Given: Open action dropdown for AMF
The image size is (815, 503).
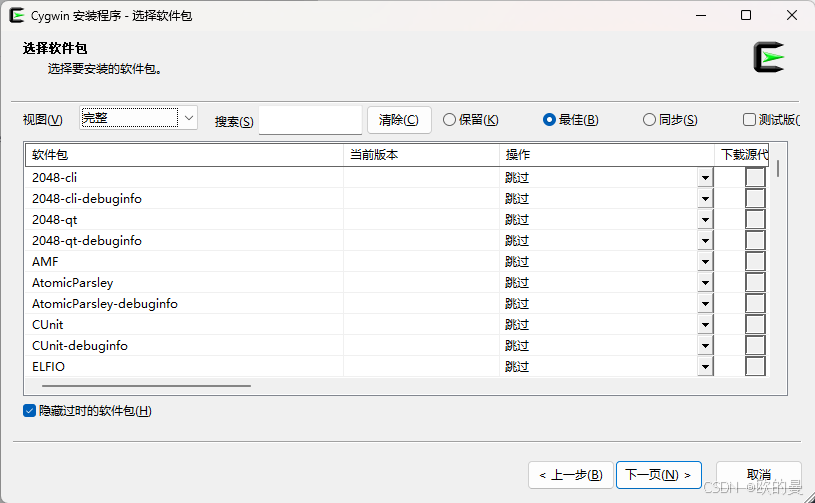Looking at the screenshot, I should pyautogui.click(x=705, y=261).
